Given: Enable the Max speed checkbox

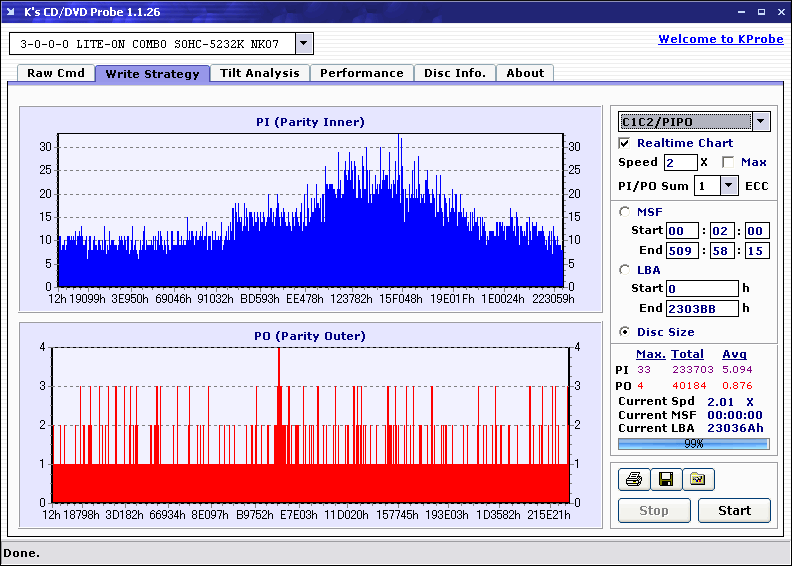Looking at the screenshot, I should [728, 162].
